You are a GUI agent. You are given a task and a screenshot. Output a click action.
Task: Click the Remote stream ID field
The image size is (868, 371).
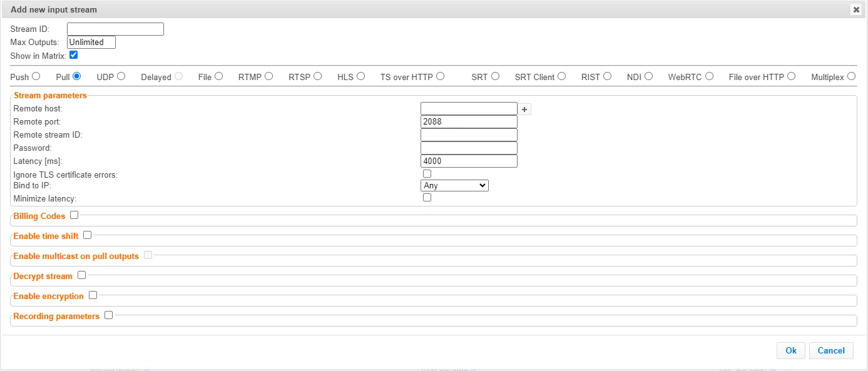coord(469,135)
